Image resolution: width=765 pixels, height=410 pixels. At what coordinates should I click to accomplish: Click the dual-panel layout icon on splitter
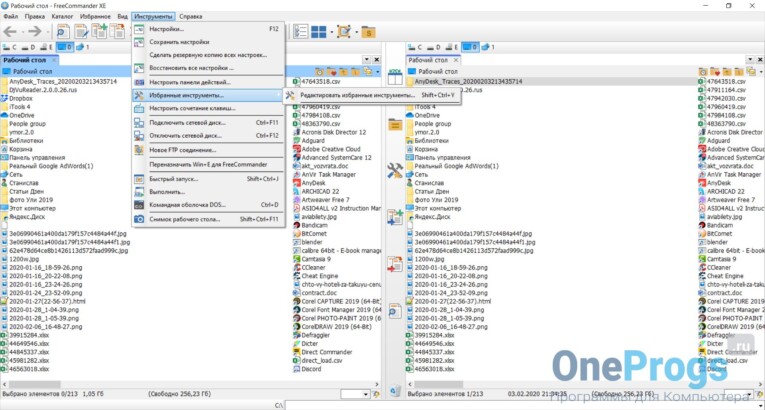(395, 78)
